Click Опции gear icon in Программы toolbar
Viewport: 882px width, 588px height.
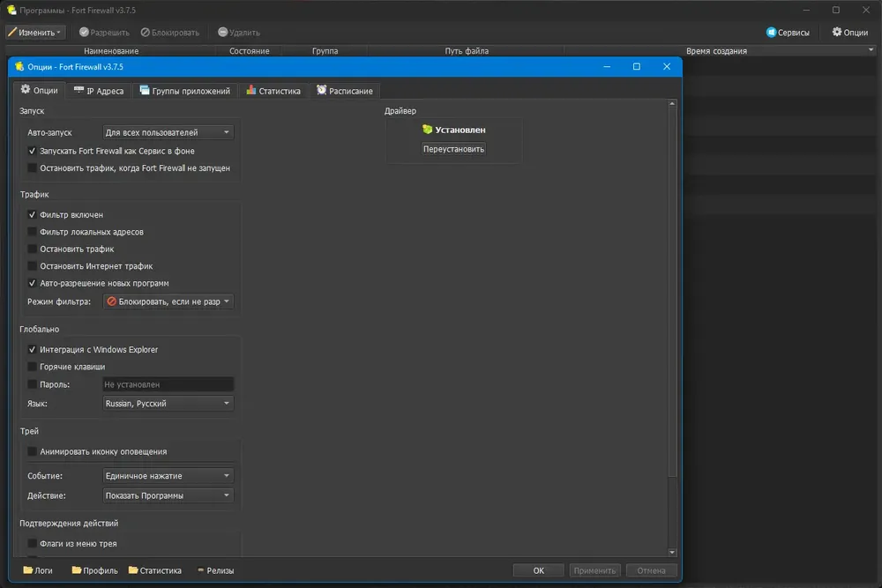click(x=837, y=32)
